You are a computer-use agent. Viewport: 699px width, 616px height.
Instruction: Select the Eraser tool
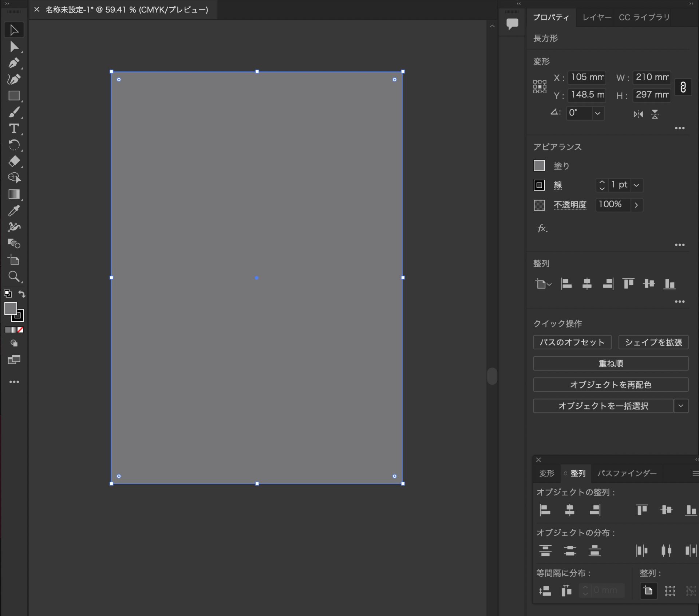coord(14,161)
